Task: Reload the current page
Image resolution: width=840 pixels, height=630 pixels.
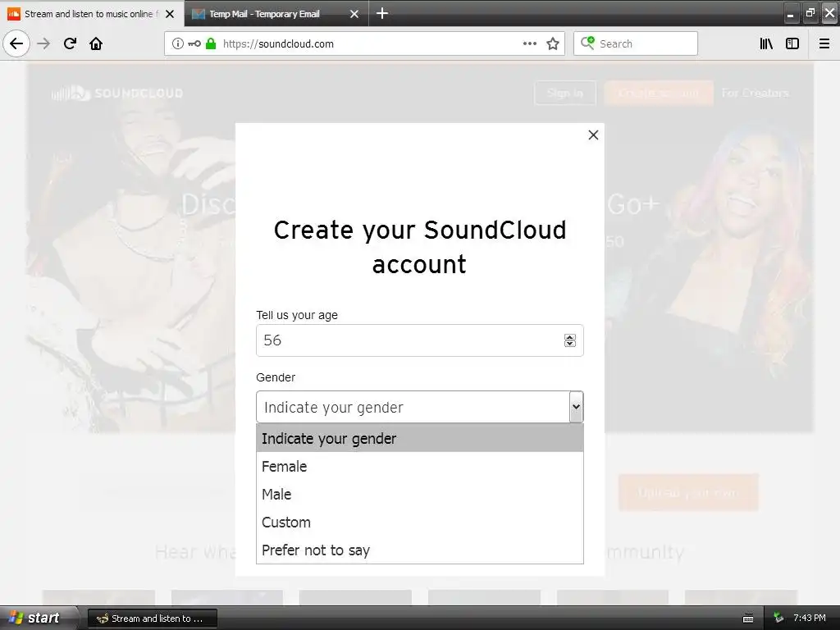Action: [x=71, y=43]
